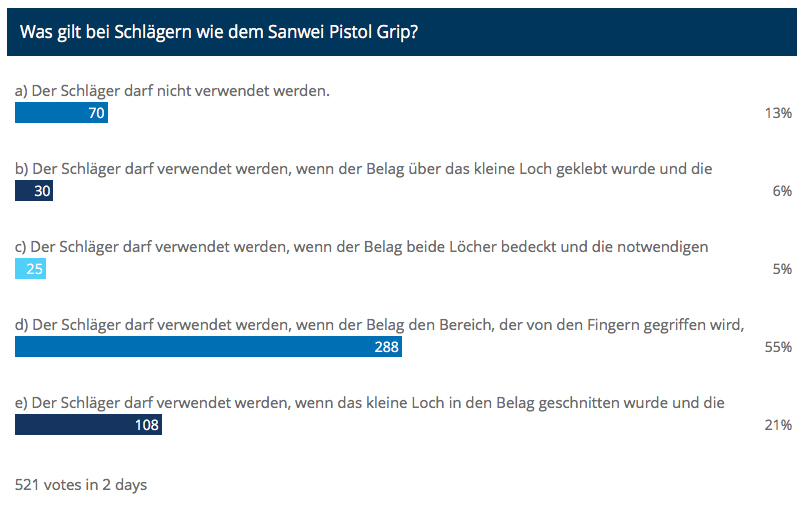Click the 13% result for answer a
Viewport: 804px width, 516px height.
click(778, 113)
